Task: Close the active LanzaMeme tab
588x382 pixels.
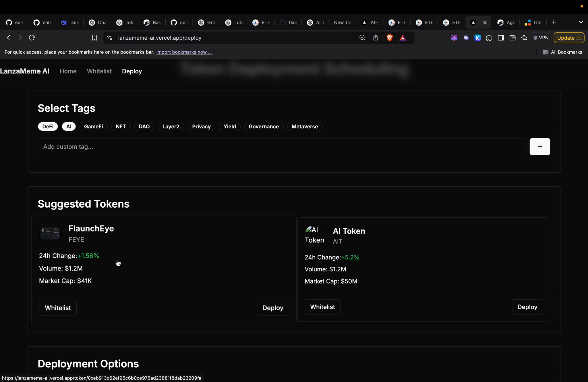Action: (485, 22)
